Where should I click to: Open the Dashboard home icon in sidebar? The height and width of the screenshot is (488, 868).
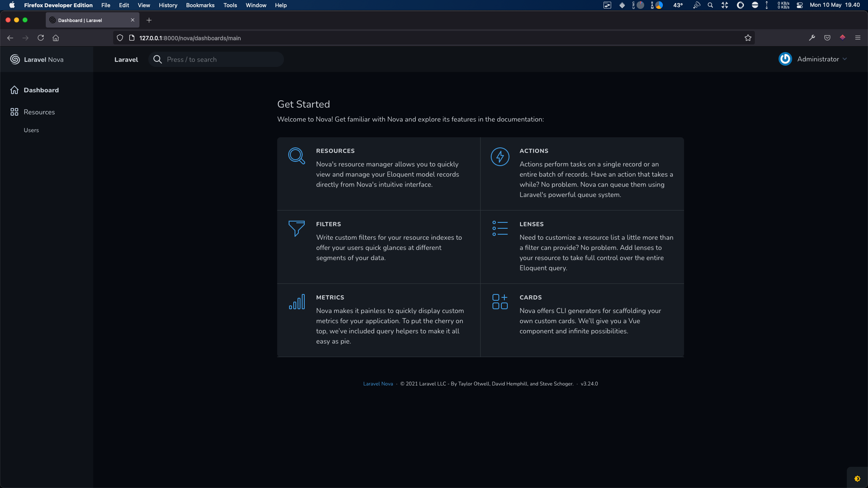click(x=14, y=90)
